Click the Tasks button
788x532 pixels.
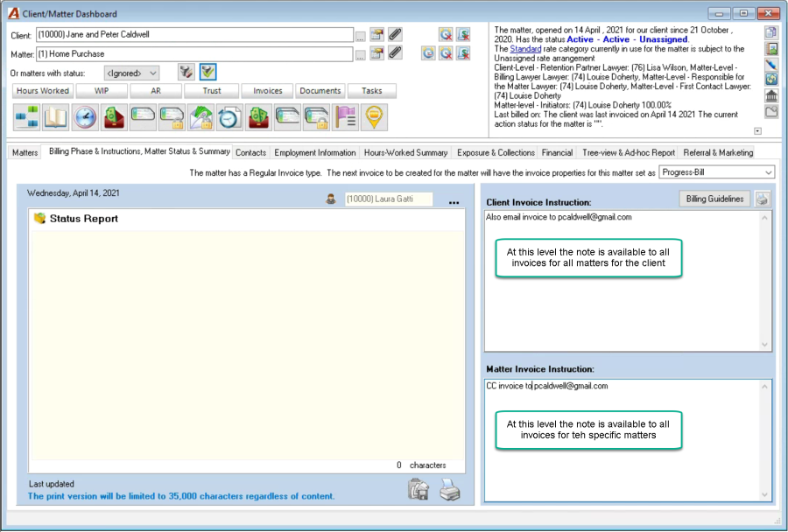pyautogui.click(x=372, y=91)
